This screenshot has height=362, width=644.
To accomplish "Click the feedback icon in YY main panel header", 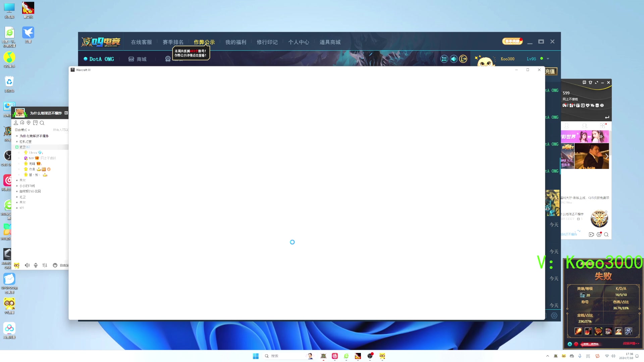I will (584, 82).
